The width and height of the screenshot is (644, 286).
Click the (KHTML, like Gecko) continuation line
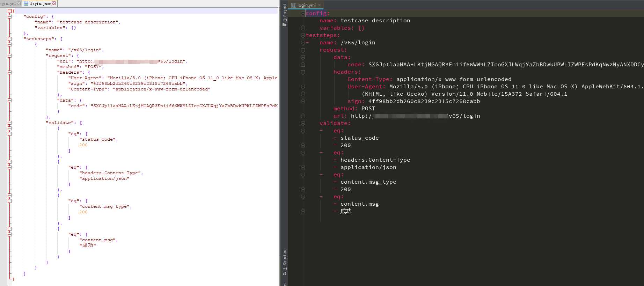464,94
